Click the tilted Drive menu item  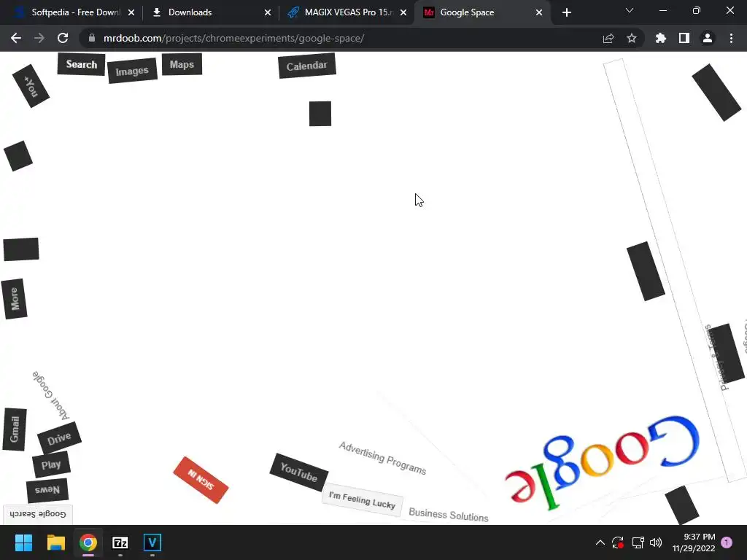(x=59, y=438)
